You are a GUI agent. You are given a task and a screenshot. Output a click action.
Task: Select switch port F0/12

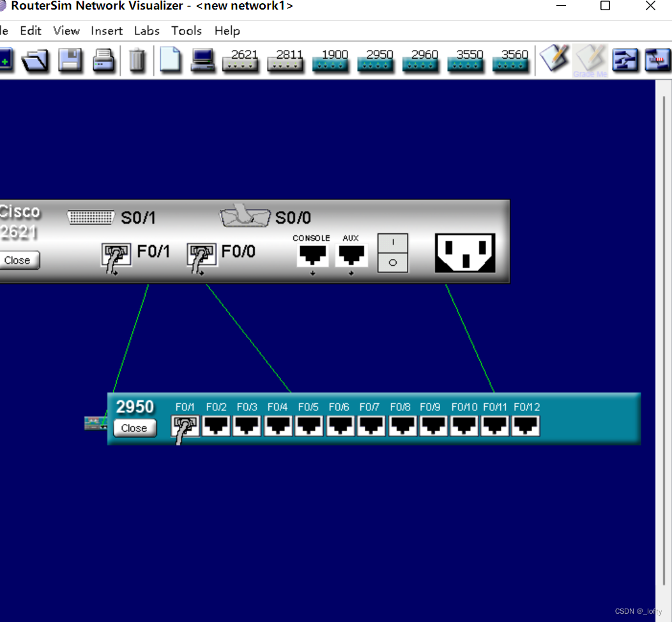tap(526, 426)
